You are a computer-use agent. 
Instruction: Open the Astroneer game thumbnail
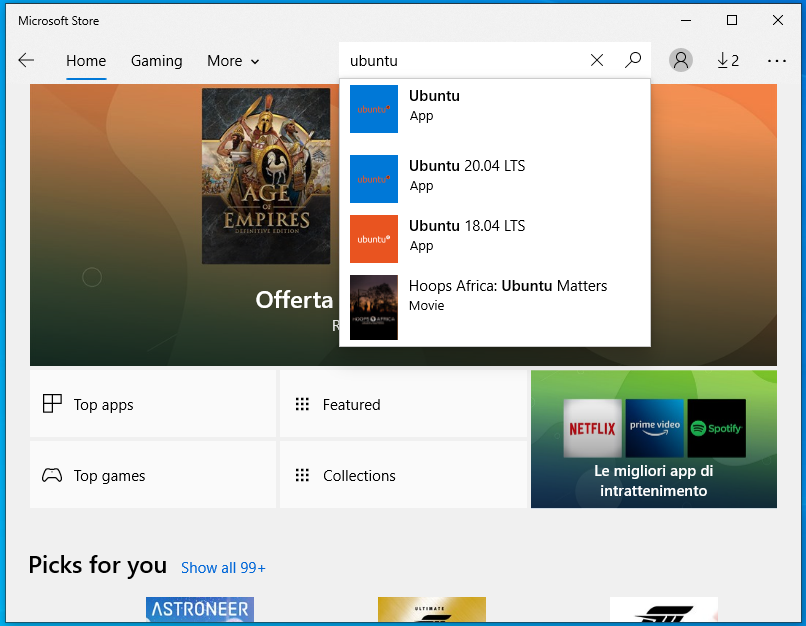pyautogui.click(x=200, y=609)
